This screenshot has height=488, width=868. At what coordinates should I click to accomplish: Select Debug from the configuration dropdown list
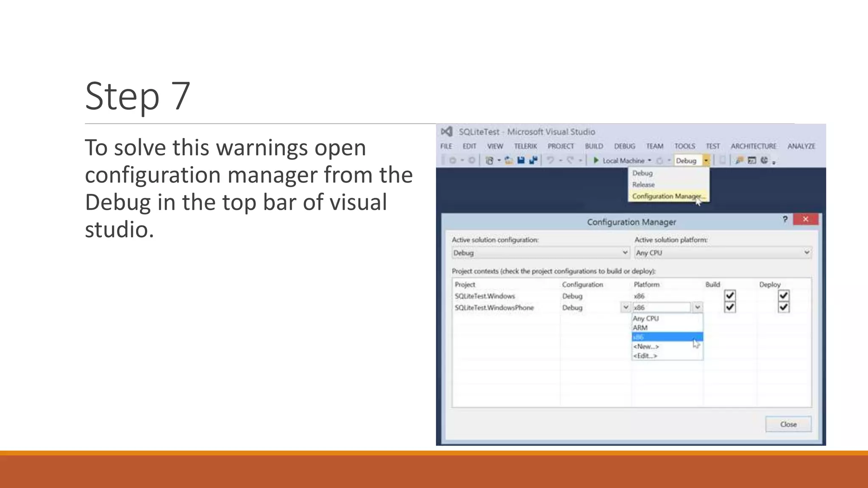tap(668, 173)
